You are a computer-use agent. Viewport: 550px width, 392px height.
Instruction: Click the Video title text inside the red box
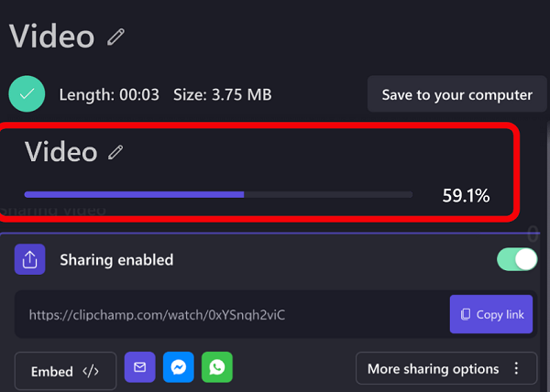60,152
